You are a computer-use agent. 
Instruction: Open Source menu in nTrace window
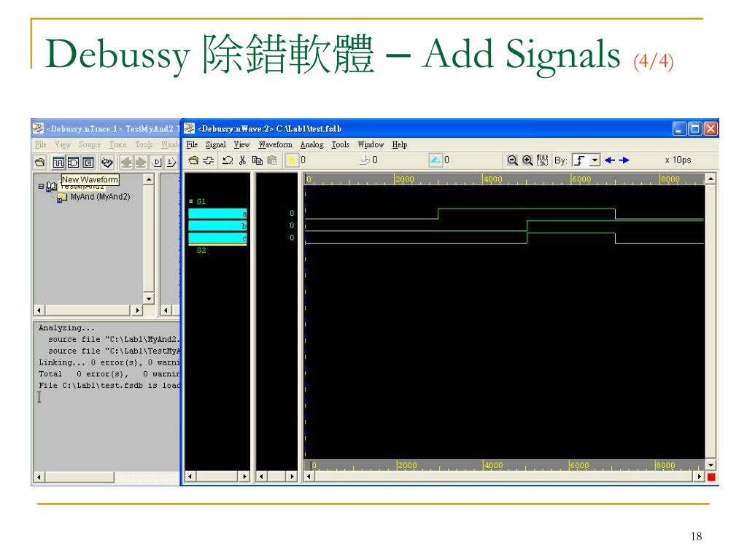90,144
